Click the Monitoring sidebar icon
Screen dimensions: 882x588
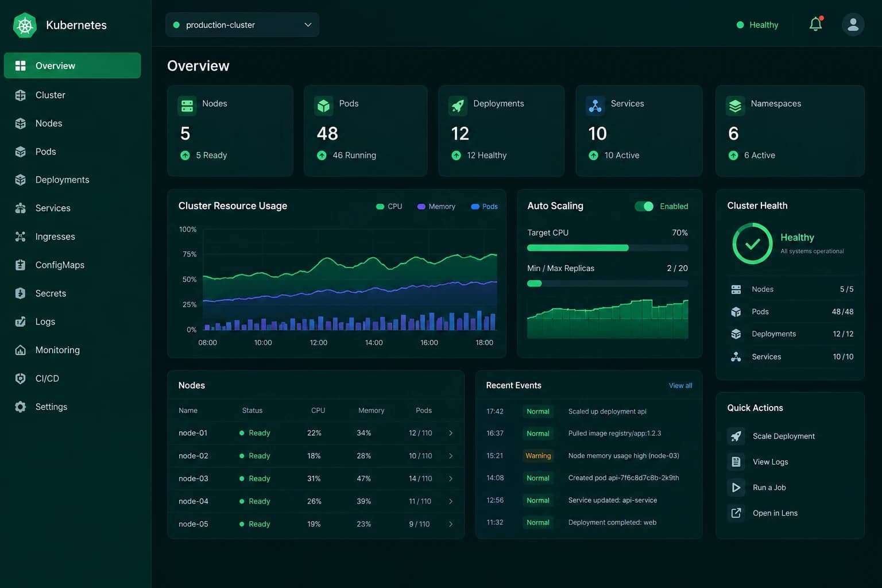click(x=21, y=350)
